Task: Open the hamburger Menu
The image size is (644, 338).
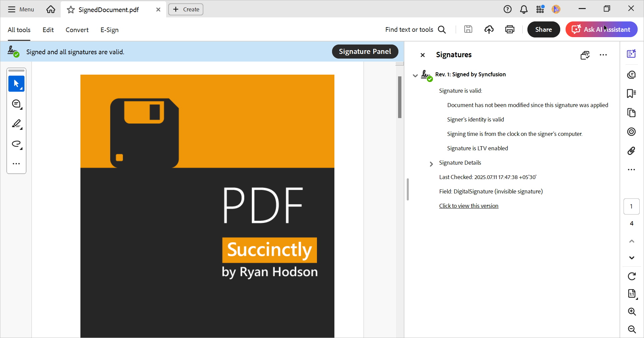Action: coord(11,9)
